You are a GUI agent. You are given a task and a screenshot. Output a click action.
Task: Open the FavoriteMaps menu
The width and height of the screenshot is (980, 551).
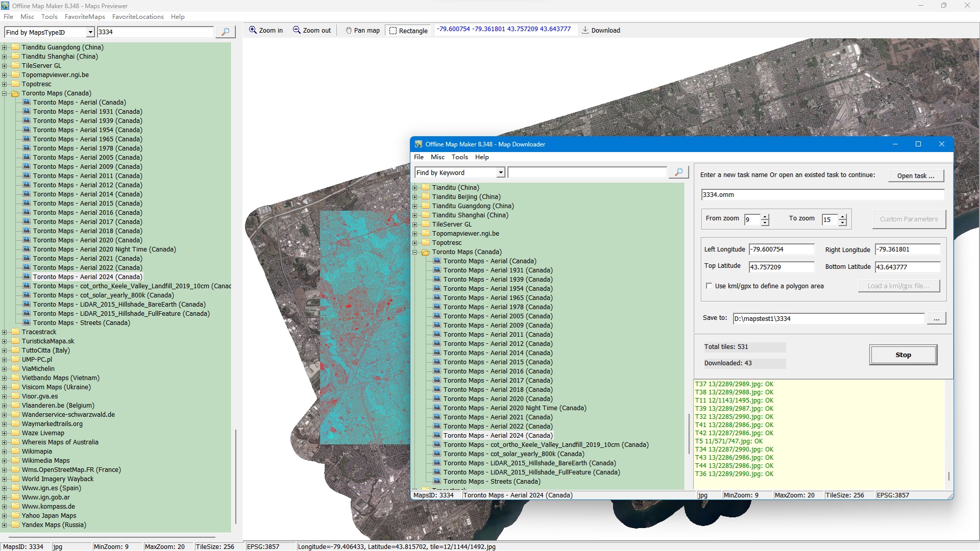click(85, 17)
